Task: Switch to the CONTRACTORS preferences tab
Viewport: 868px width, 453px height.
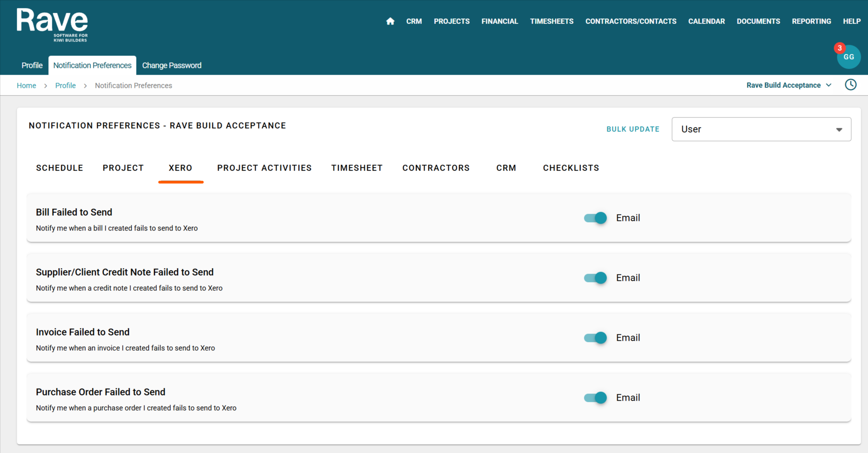Action: pyautogui.click(x=436, y=168)
